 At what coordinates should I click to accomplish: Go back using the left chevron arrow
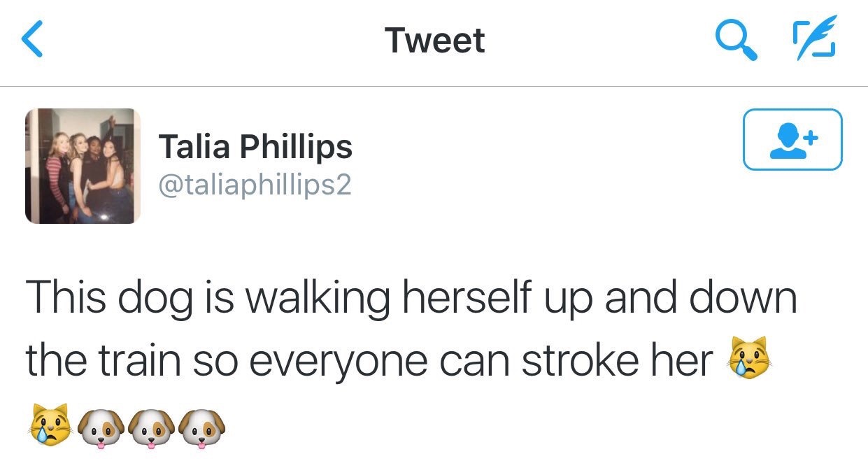(x=33, y=40)
